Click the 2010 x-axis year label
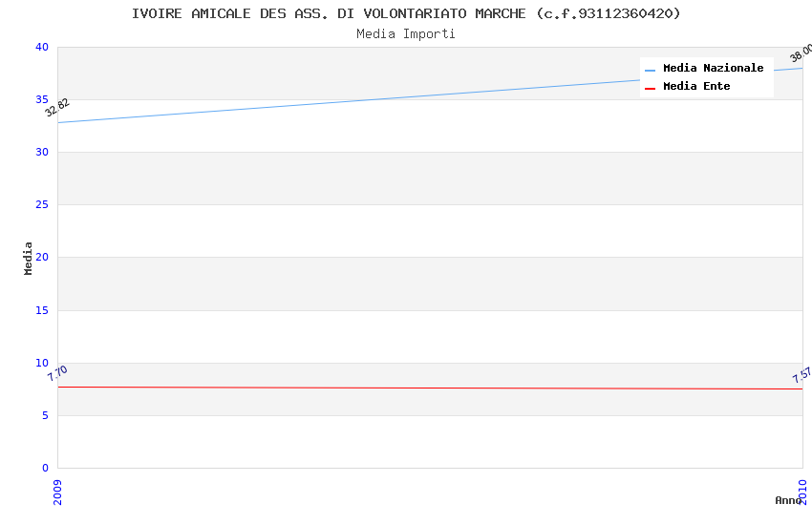Screen dimensions: 812x525 (802, 492)
